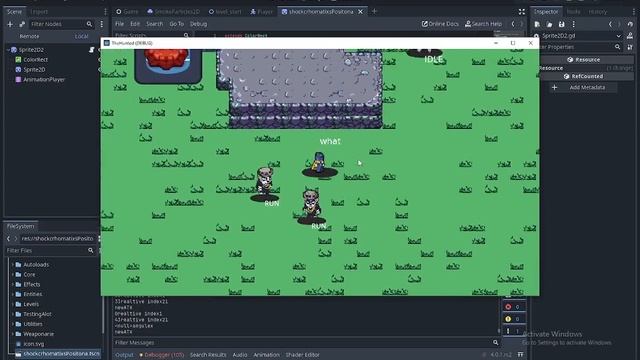Switch to the Game tab

127,12
